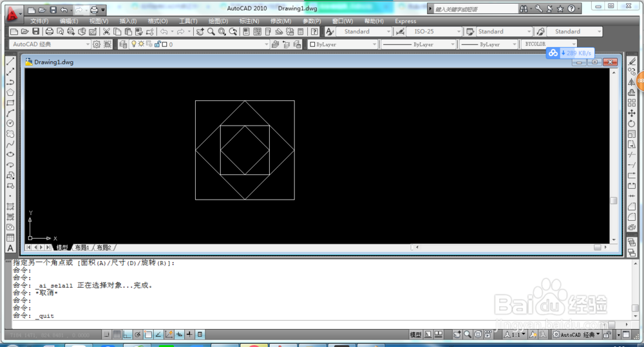Toggle Snap Mode in status bar
The height and width of the screenshot is (347, 644).
106,335
